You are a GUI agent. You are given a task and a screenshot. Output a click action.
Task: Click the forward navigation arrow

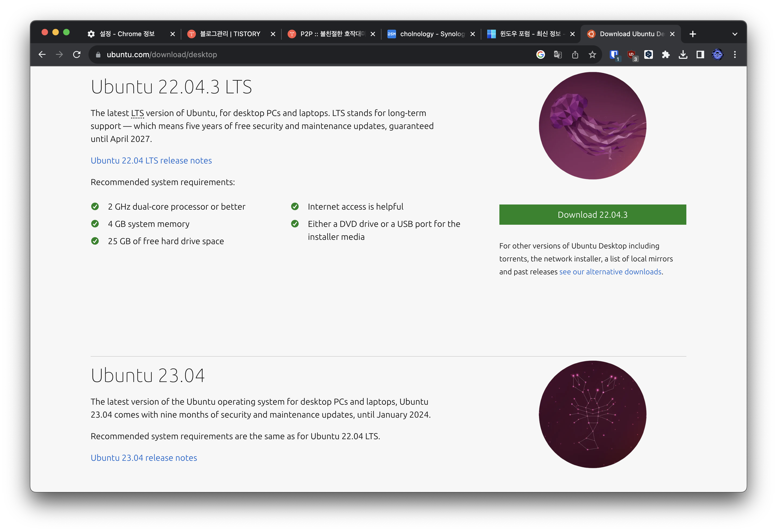point(60,54)
